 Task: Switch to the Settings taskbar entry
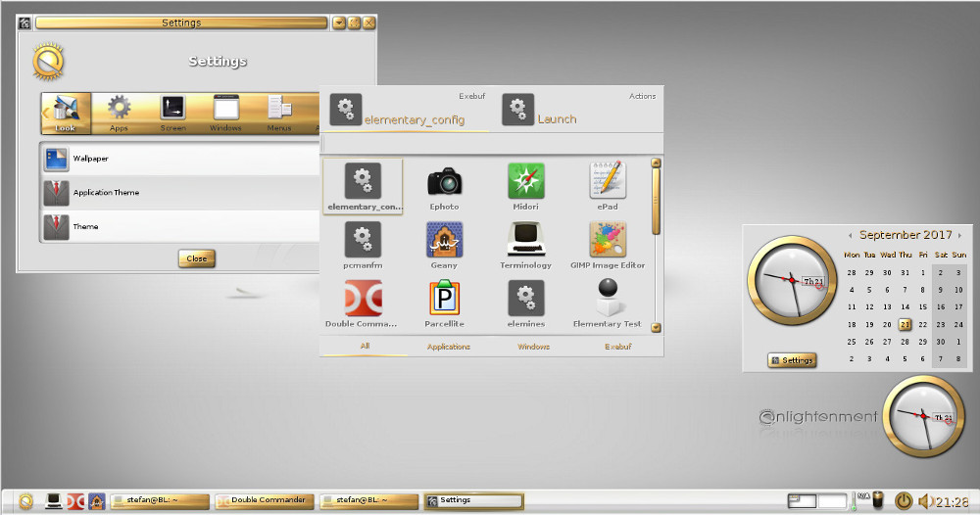click(473, 500)
